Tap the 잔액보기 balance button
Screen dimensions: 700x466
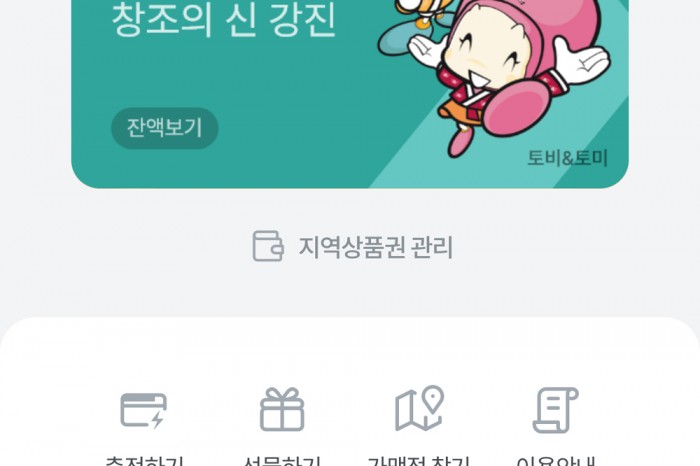point(164,128)
